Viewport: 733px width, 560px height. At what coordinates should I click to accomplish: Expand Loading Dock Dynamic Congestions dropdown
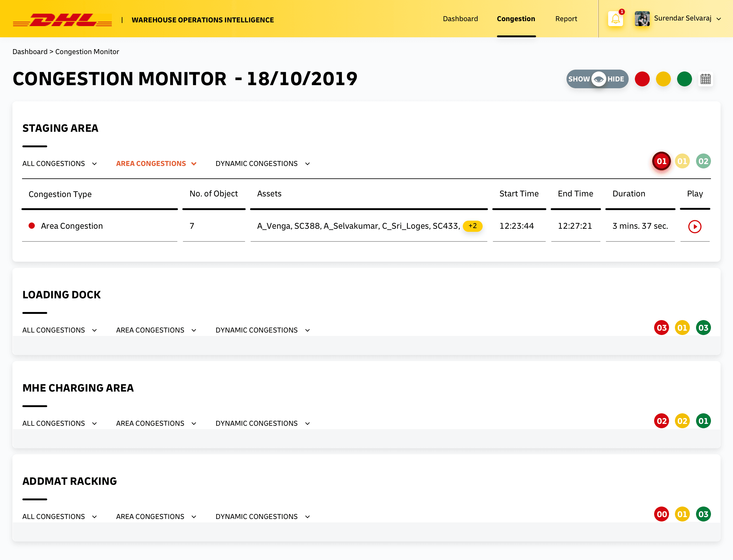click(262, 330)
